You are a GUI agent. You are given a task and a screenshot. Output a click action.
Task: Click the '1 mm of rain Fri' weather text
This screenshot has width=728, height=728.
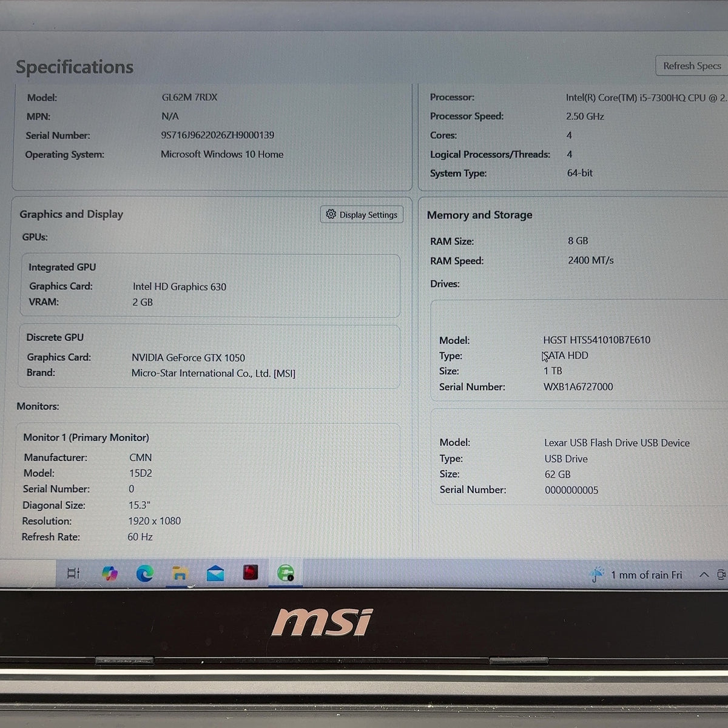click(646, 575)
